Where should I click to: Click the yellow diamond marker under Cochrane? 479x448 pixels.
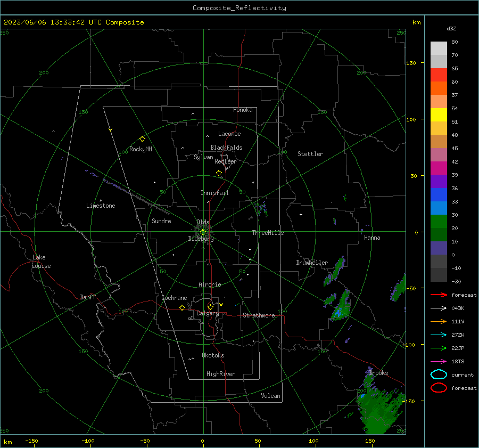(182, 308)
